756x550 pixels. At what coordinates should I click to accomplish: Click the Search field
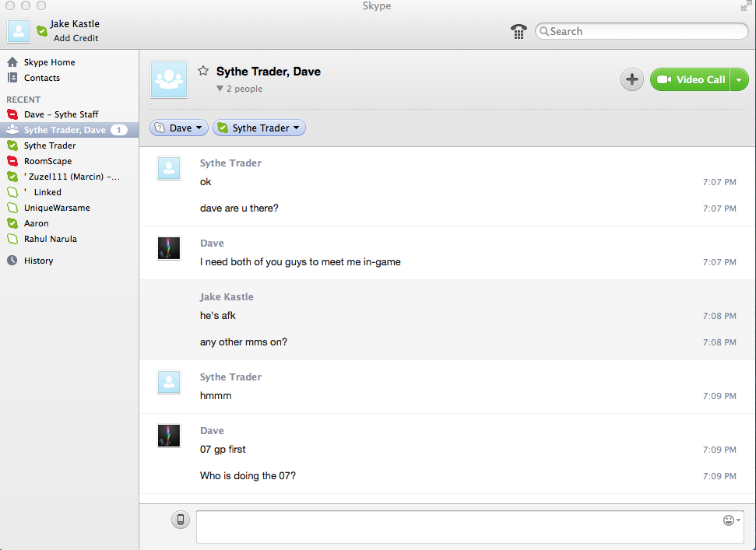tap(642, 31)
